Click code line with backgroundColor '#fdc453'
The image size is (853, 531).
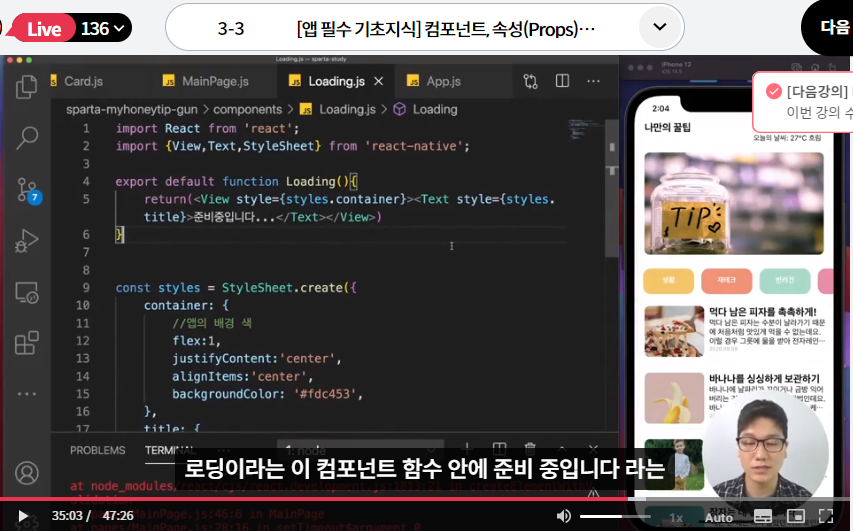coord(267,393)
